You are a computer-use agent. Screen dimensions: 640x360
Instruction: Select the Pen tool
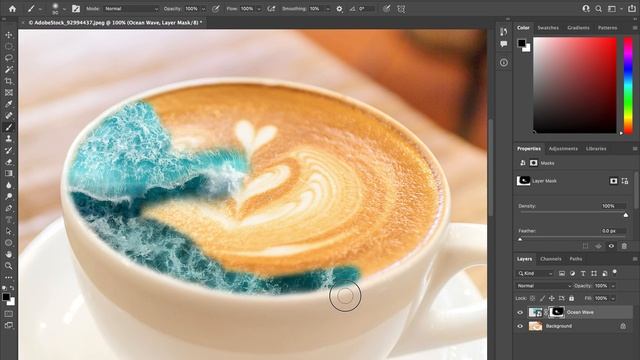(x=9, y=208)
